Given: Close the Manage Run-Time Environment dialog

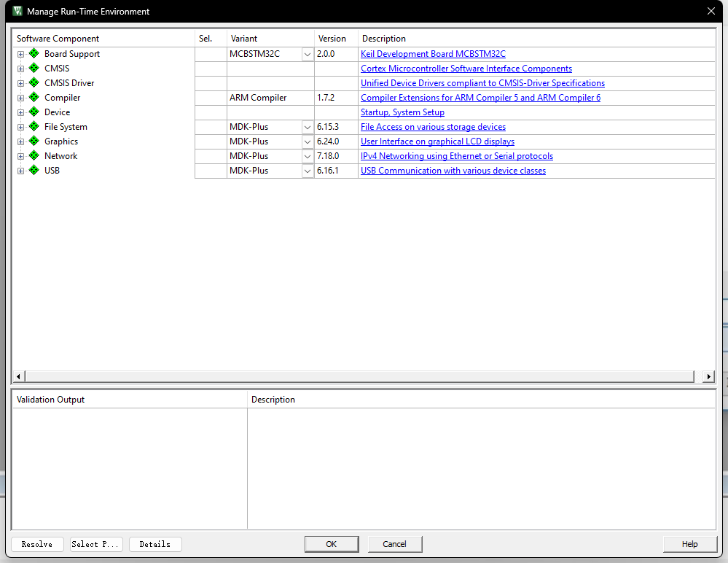Looking at the screenshot, I should (711, 11).
